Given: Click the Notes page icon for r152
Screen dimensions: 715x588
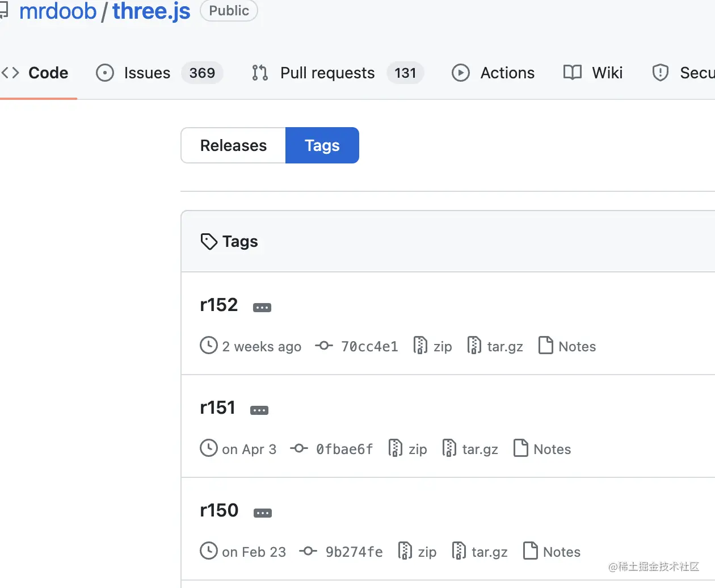Looking at the screenshot, I should point(546,345).
